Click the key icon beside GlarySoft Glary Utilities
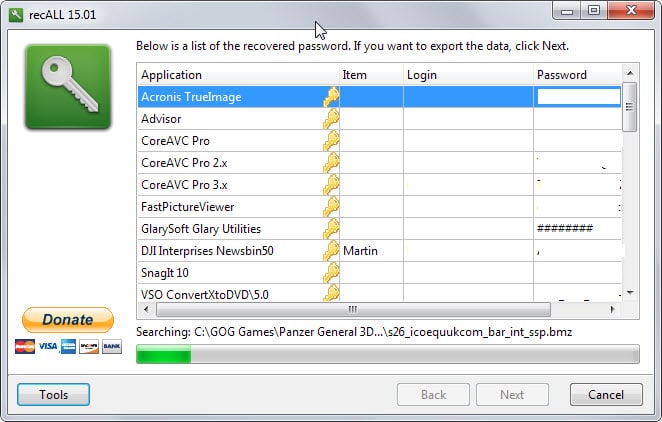 tap(330, 229)
